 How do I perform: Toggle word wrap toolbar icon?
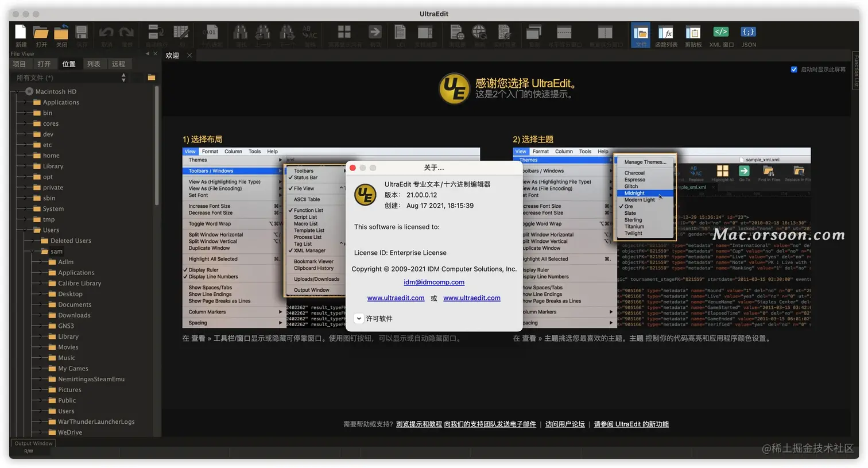[x=156, y=32]
